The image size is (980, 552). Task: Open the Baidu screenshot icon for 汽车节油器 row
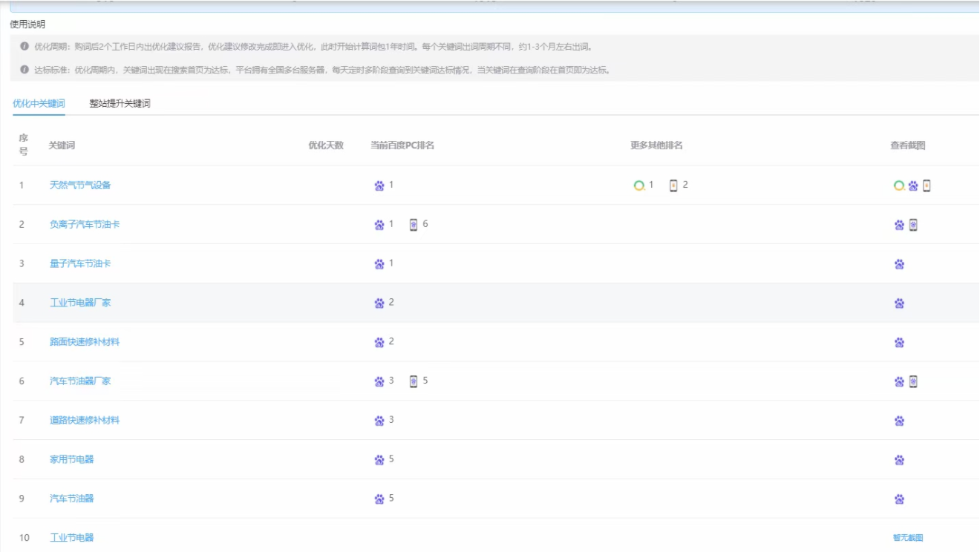coord(899,499)
